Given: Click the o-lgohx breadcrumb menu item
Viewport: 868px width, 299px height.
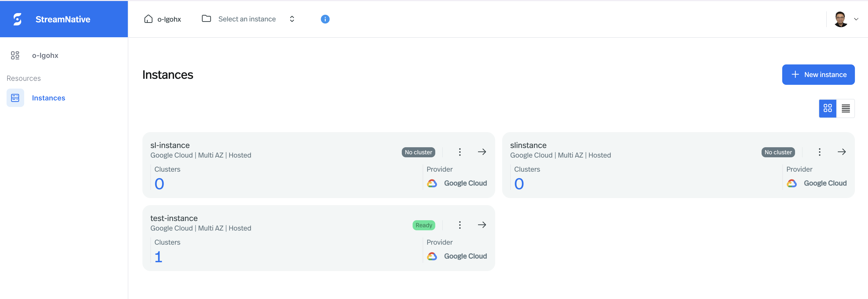Looking at the screenshot, I should tap(163, 19).
